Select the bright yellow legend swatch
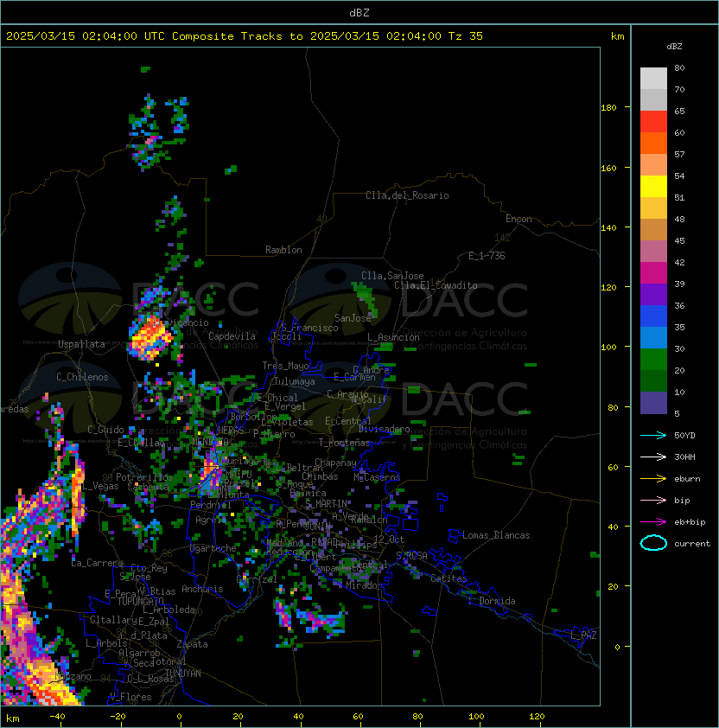719x728 pixels. click(653, 187)
